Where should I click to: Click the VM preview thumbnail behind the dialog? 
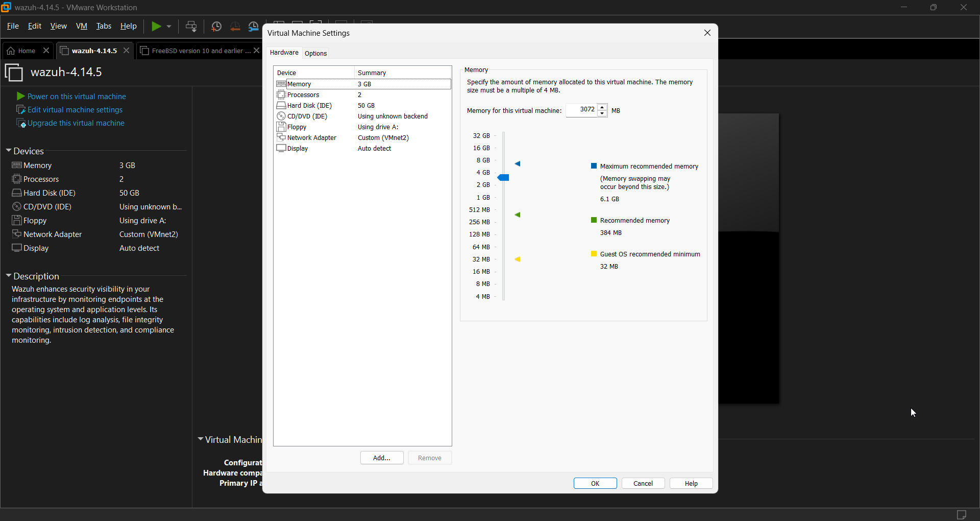click(x=749, y=258)
